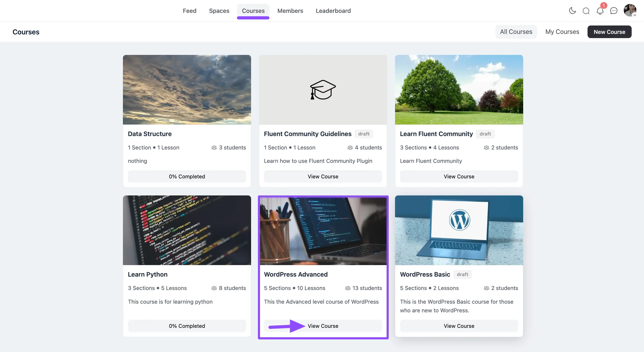644x352 pixels.
Task: Open the Data Structure course title
Action: point(150,134)
